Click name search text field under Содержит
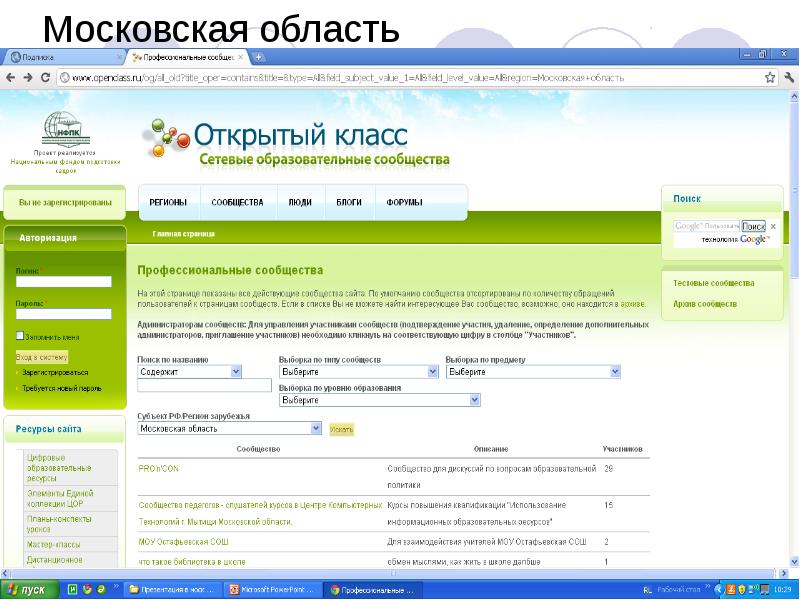This screenshot has height=600, width=800. point(205,385)
